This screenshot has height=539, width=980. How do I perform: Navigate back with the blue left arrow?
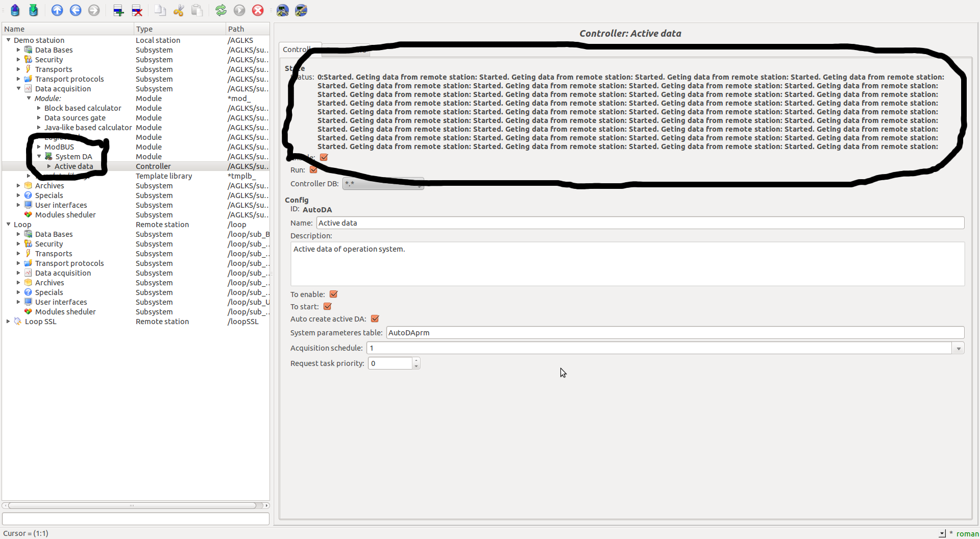tap(76, 10)
